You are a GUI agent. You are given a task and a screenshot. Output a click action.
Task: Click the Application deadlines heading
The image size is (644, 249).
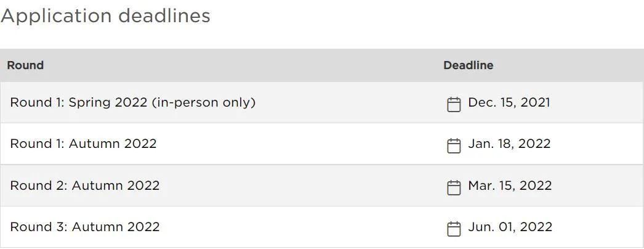pos(105,17)
